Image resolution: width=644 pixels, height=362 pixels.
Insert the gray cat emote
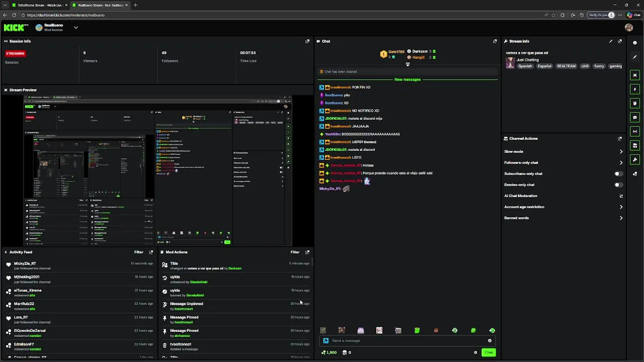pos(398,330)
